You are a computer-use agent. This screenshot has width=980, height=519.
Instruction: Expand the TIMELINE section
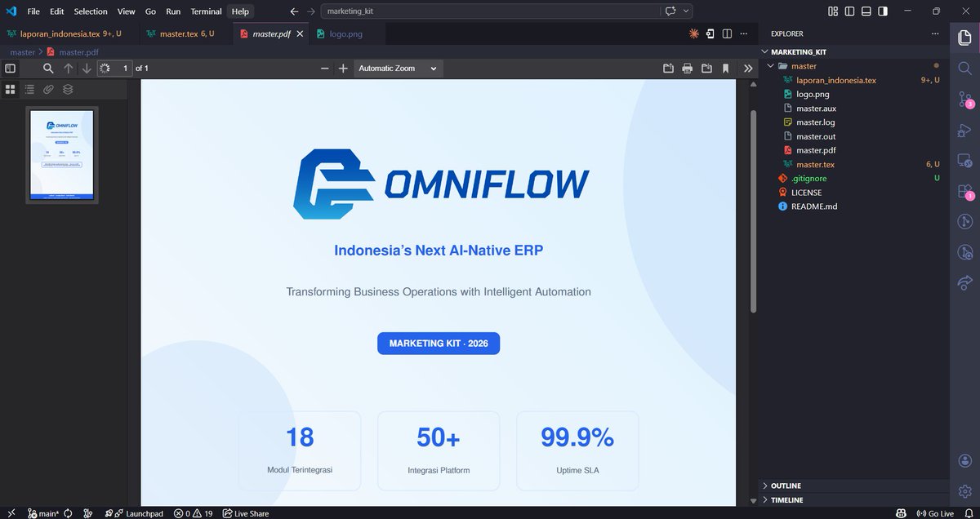click(853, 499)
